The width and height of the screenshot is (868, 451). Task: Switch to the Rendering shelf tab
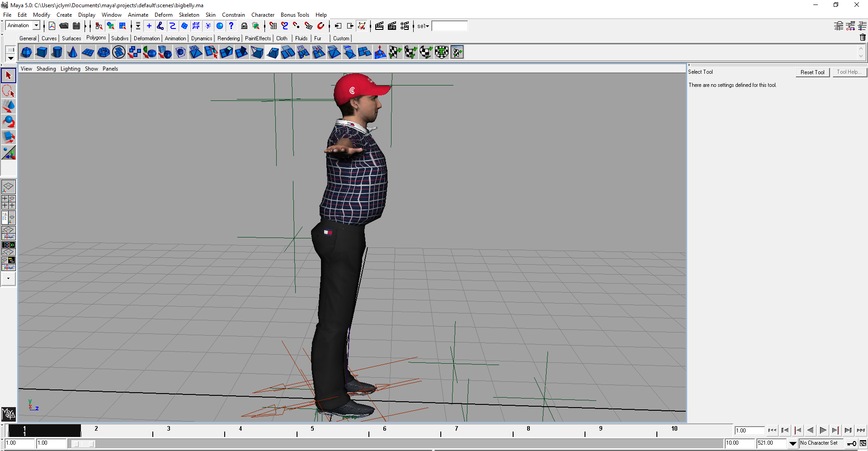pyautogui.click(x=228, y=38)
